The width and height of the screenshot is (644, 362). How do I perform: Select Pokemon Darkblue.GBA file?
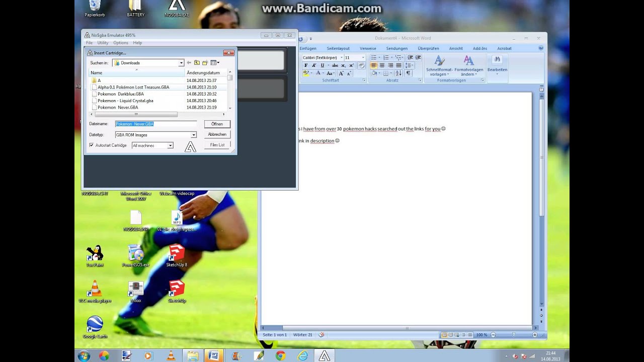coord(121,94)
